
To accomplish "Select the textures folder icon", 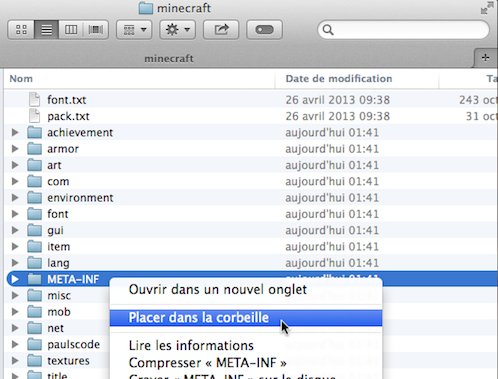I will [x=35, y=361].
